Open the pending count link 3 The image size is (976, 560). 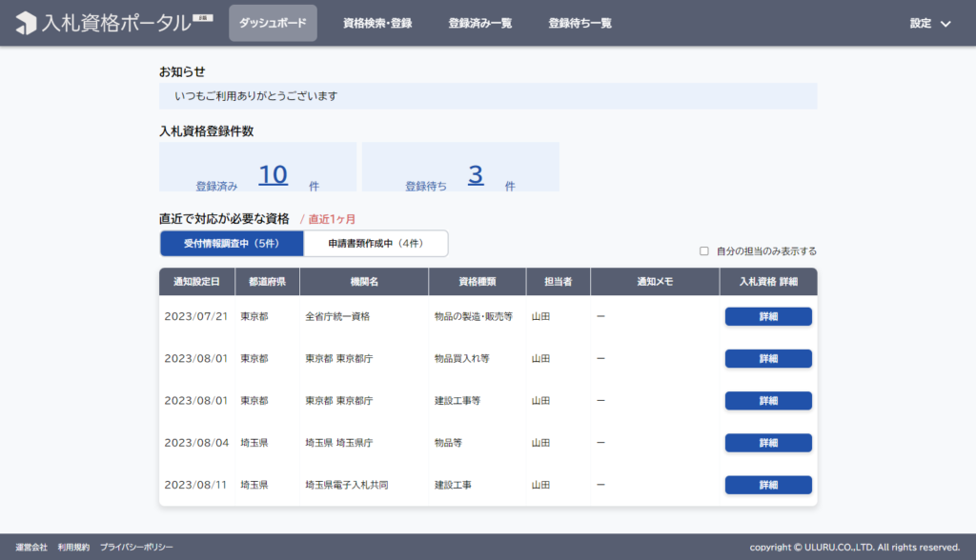[x=476, y=175]
